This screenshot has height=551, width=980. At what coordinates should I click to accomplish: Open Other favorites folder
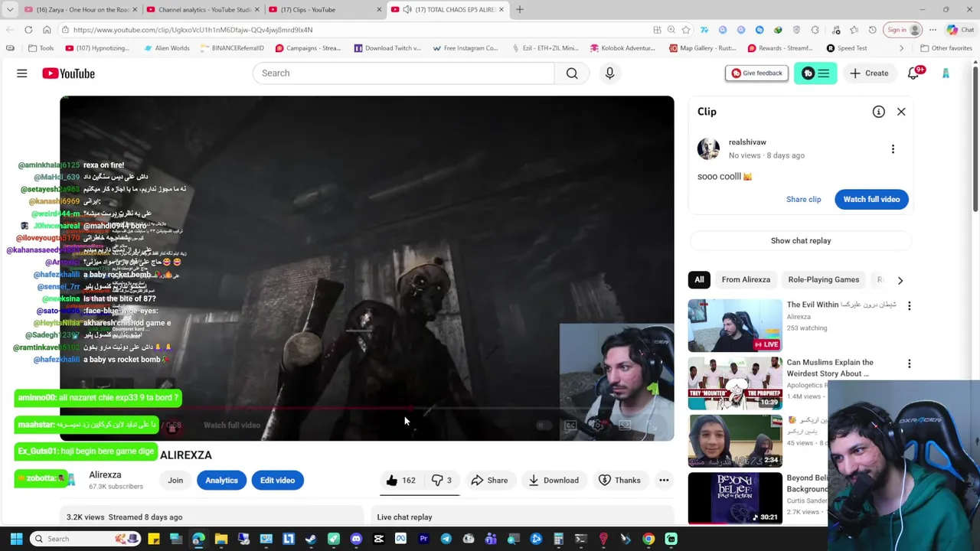(946, 48)
